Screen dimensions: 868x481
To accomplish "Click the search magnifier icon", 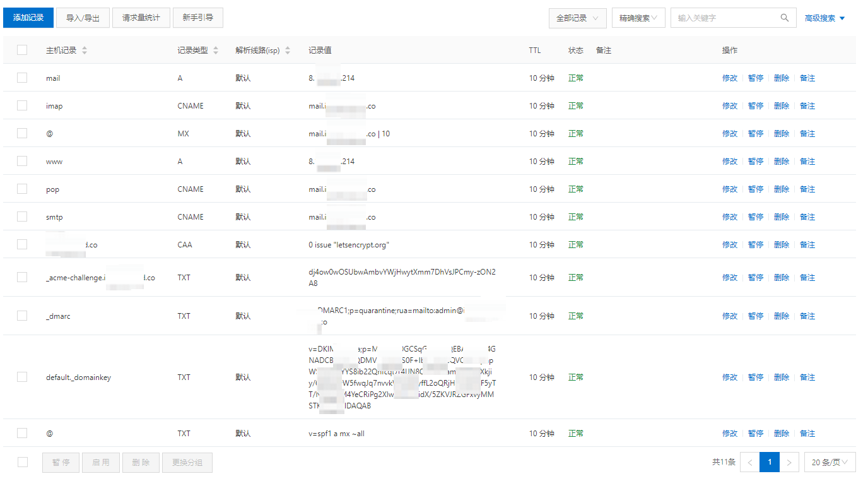I will click(784, 18).
